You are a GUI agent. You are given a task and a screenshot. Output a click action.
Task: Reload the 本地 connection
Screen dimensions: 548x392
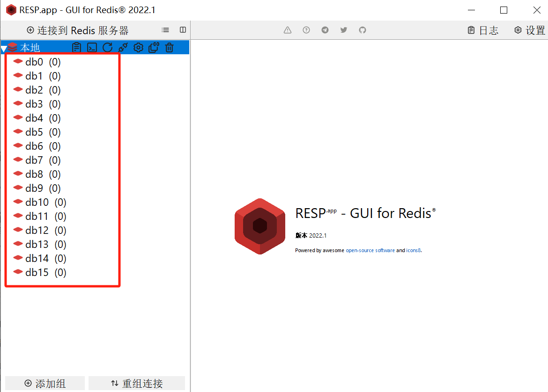coord(108,47)
